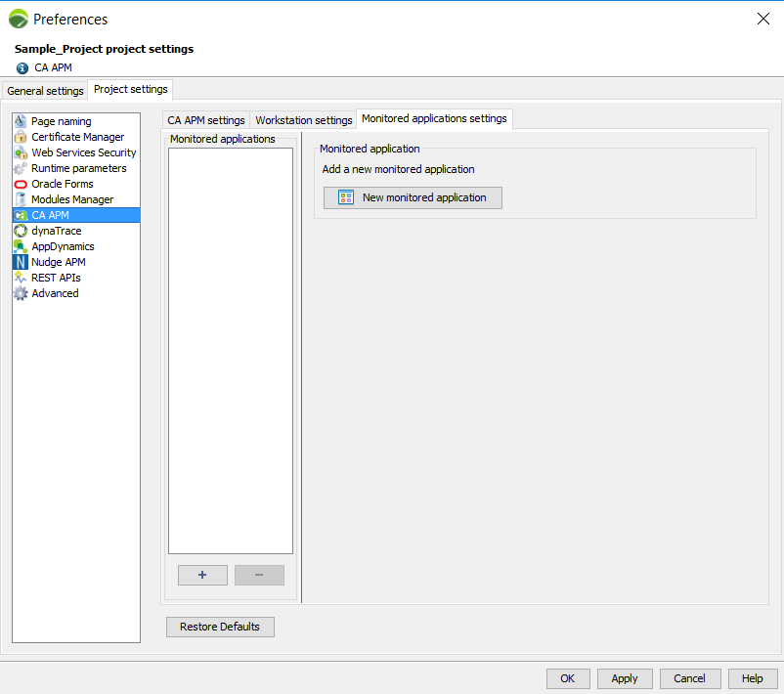This screenshot has width=784, height=694.
Task: Click the Nudge APM icon
Action: click(x=21, y=262)
